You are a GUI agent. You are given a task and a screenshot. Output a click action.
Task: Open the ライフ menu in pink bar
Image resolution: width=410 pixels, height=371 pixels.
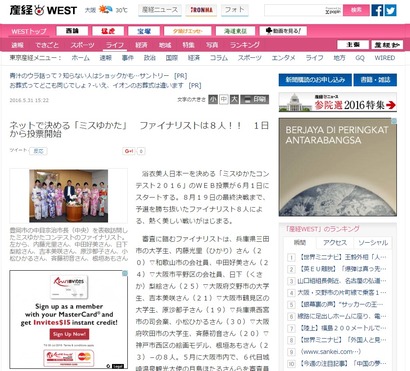tap(115, 45)
